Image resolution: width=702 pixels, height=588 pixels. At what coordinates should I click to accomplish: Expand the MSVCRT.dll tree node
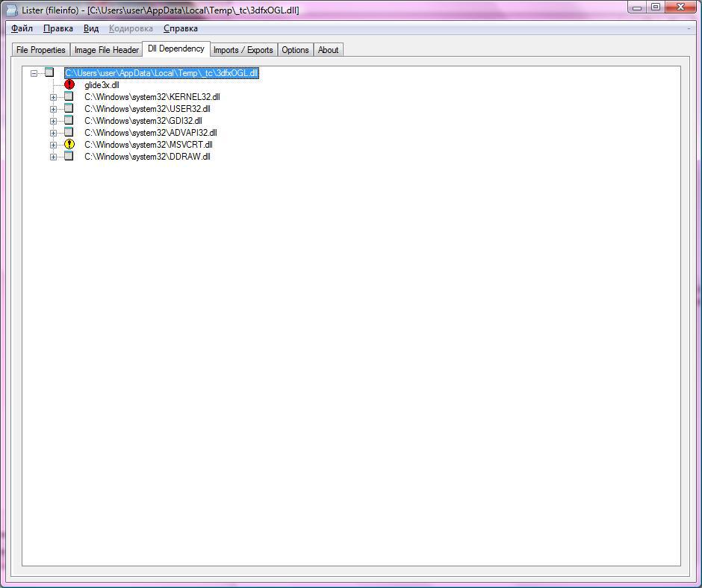53,145
